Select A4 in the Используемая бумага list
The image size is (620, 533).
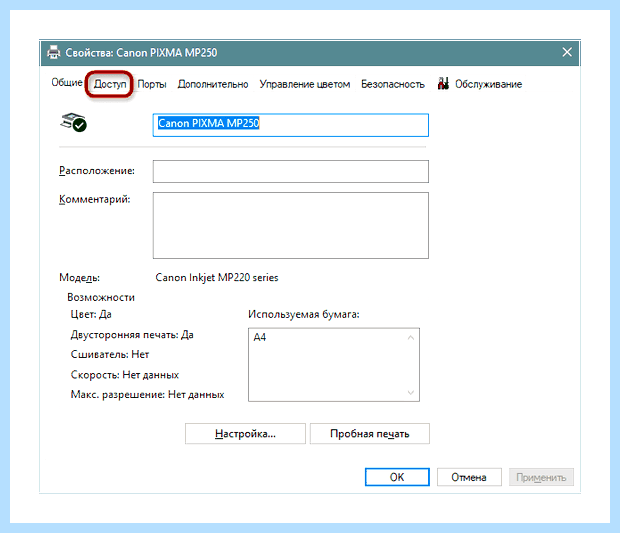260,337
